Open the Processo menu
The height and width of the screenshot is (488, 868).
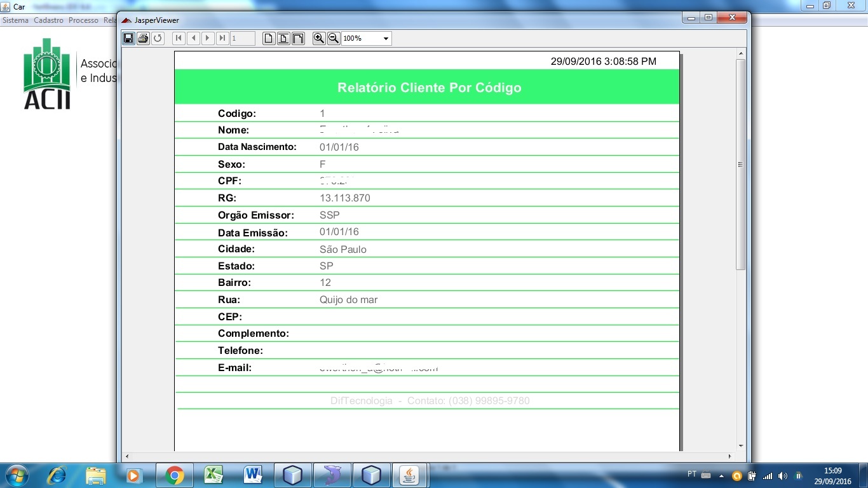(83, 20)
